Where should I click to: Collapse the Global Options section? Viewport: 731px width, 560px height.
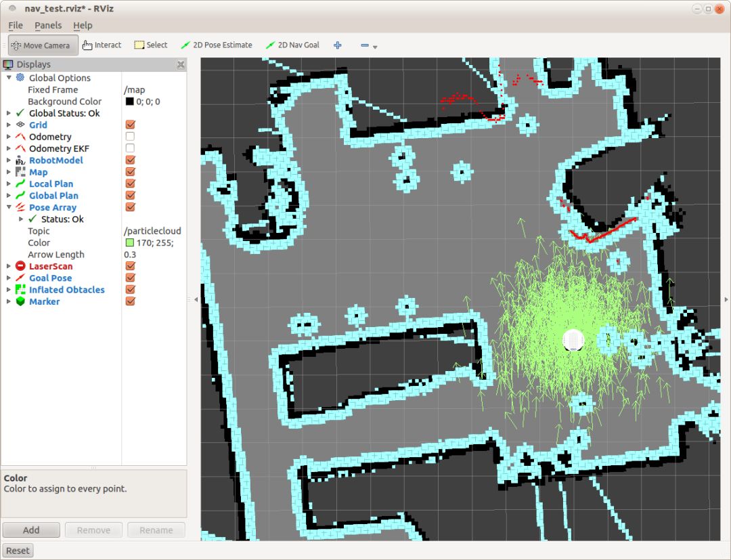[9, 78]
